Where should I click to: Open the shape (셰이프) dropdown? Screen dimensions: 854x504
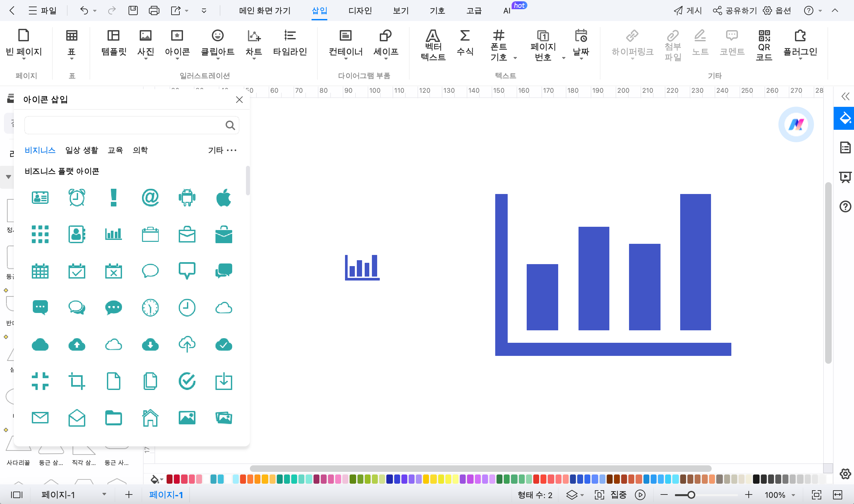[386, 59]
